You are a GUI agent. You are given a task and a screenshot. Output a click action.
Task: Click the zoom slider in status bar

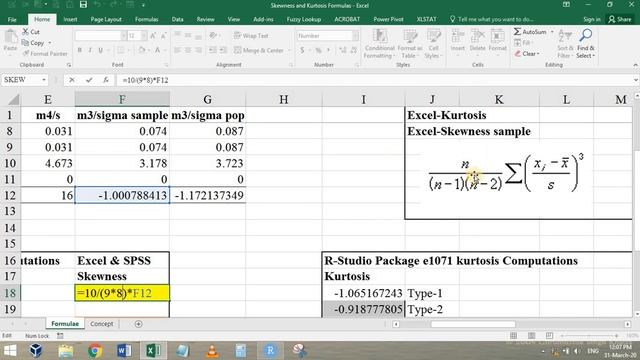click(x=589, y=336)
